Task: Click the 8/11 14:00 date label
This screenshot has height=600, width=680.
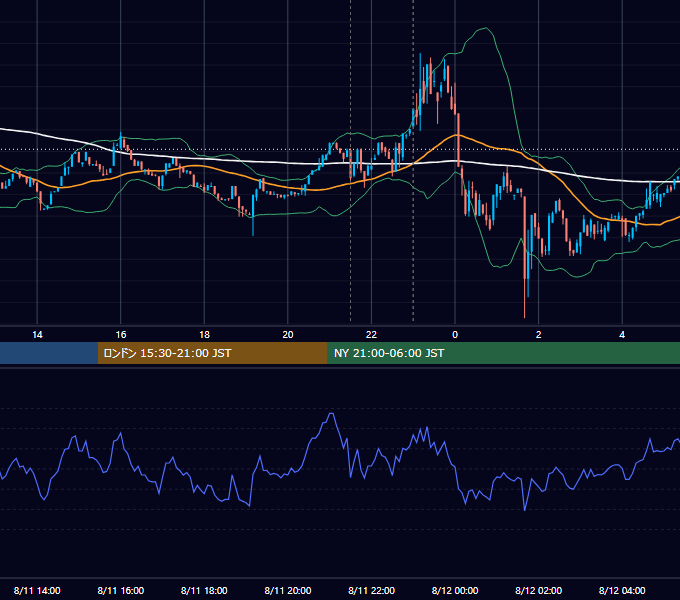Action: 37,590
